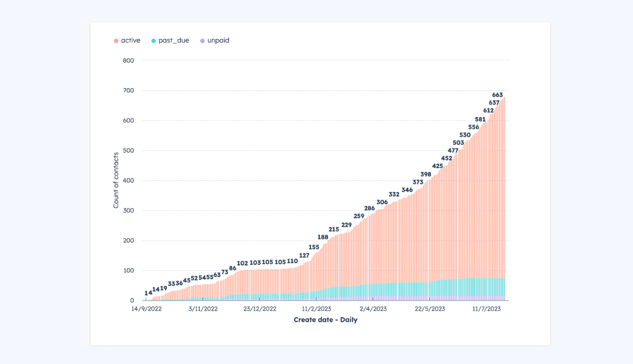Select the 306 data label
633x364 pixels.
coord(382,202)
